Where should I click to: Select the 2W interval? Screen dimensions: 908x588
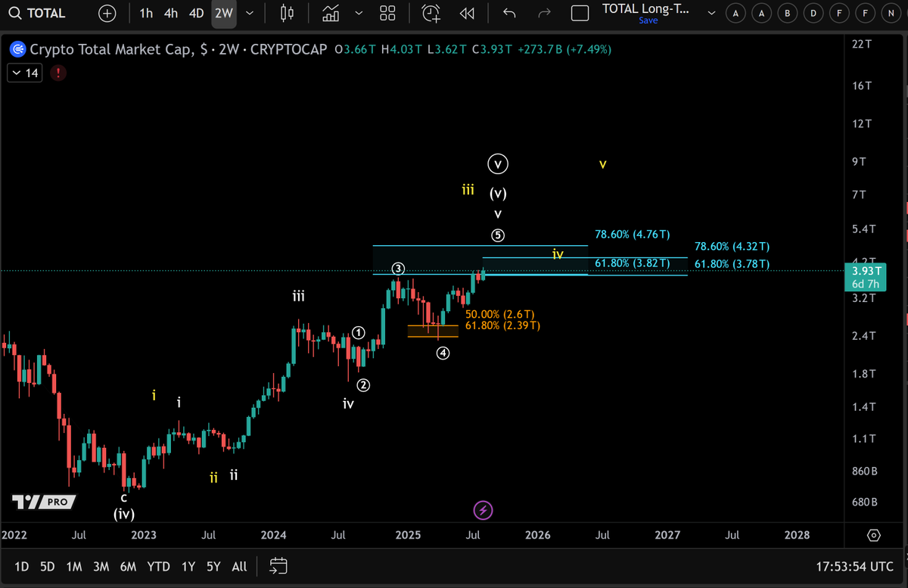(x=223, y=13)
